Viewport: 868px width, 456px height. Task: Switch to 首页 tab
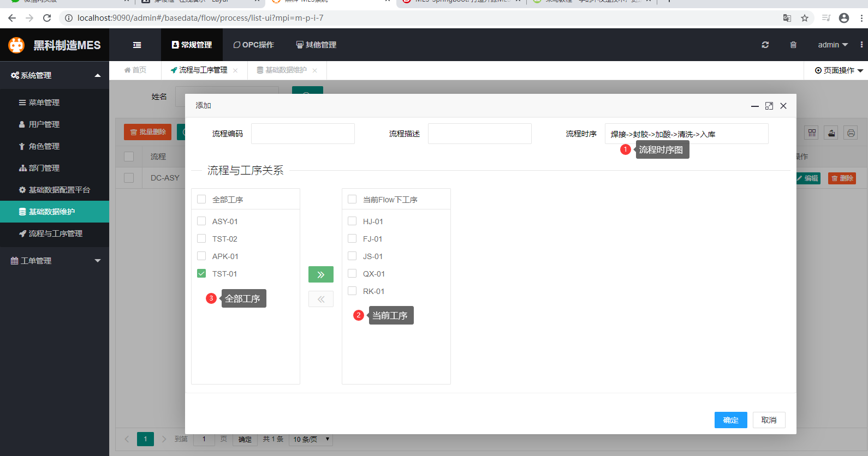[135, 70]
